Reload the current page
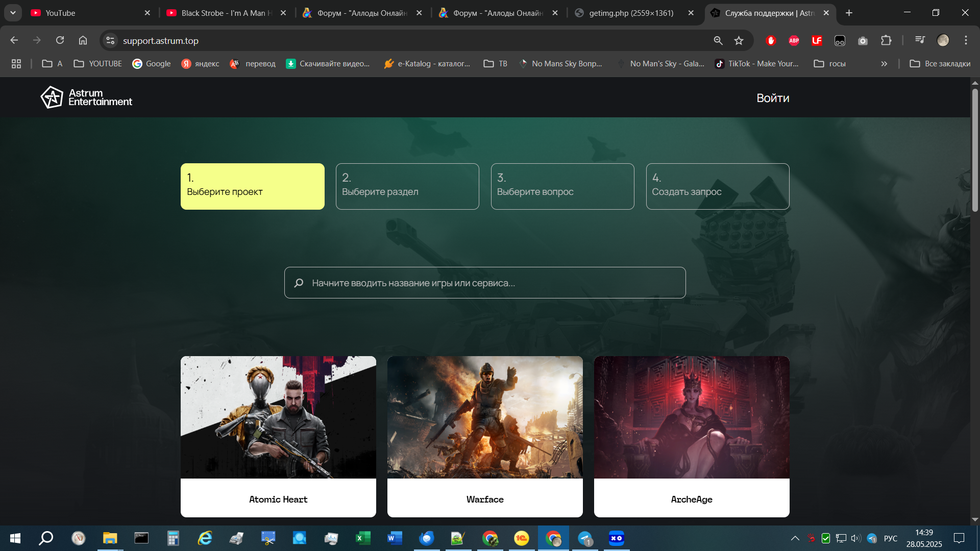This screenshot has height=551, width=980. click(x=60, y=40)
